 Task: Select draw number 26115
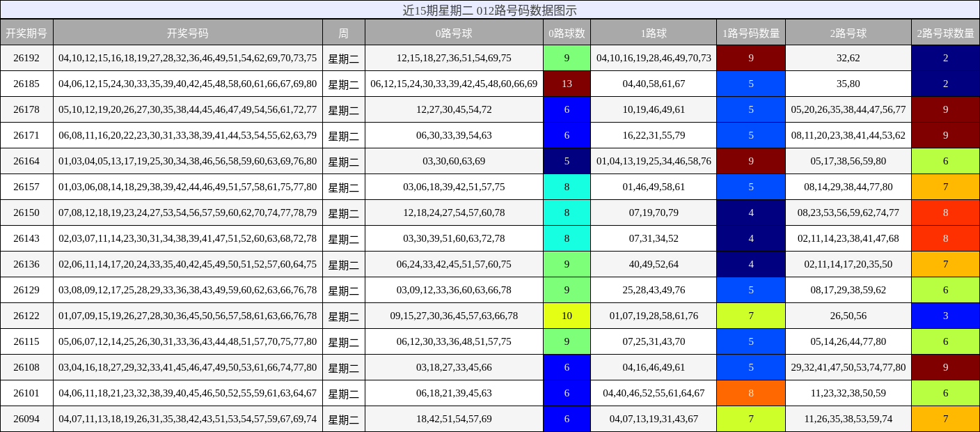point(26,341)
